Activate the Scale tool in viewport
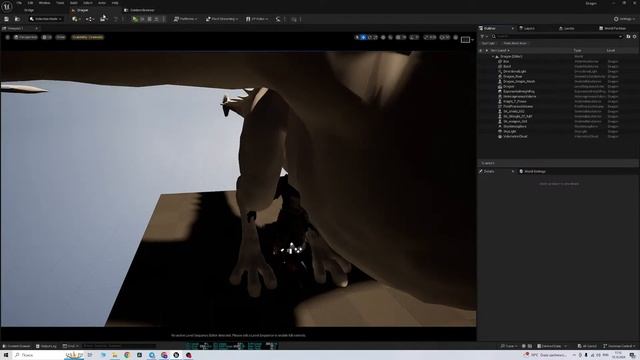This screenshot has height=360, width=640. pyautogui.click(x=376, y=37)
